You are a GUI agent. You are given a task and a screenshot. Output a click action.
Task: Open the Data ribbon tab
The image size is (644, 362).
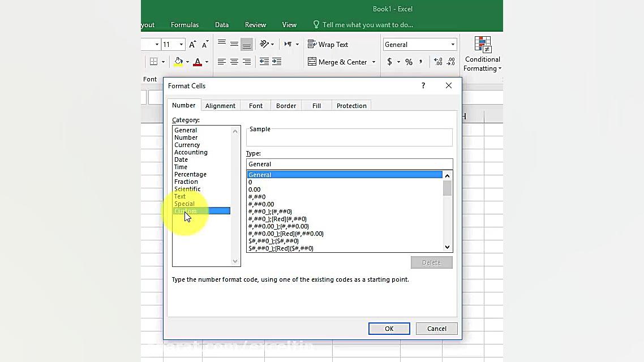tap(222, 25)
